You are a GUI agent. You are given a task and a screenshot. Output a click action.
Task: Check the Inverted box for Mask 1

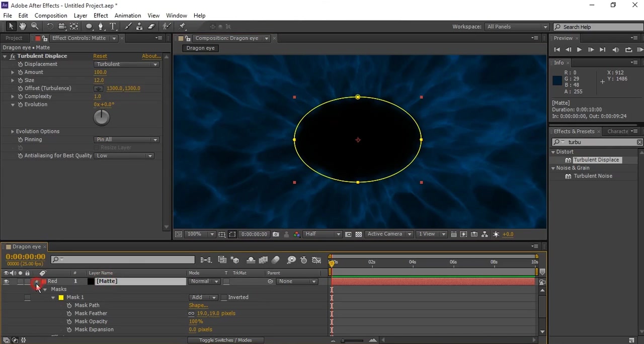coord(224,298)
